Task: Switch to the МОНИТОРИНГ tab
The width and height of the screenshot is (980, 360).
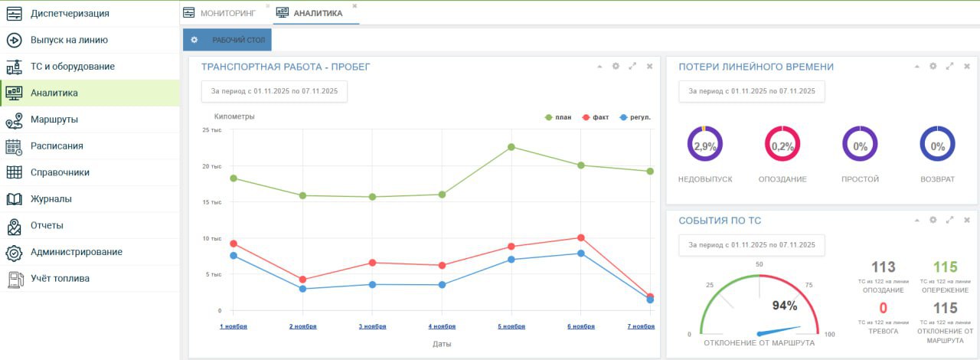Action: 223,13
